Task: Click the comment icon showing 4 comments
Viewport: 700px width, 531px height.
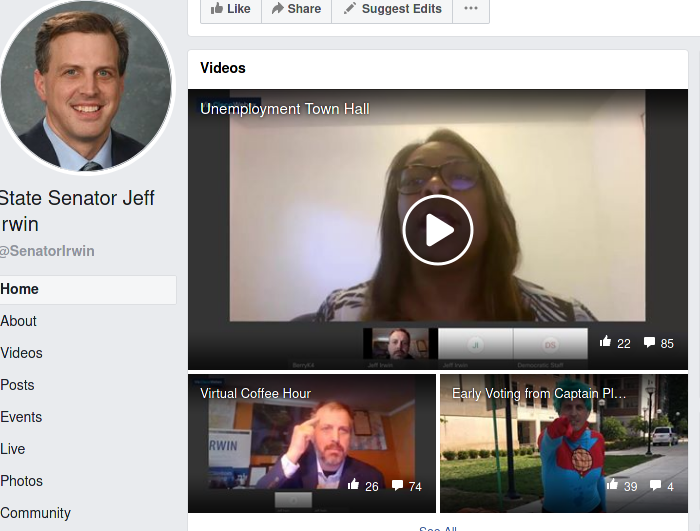Action: point(655,485)
